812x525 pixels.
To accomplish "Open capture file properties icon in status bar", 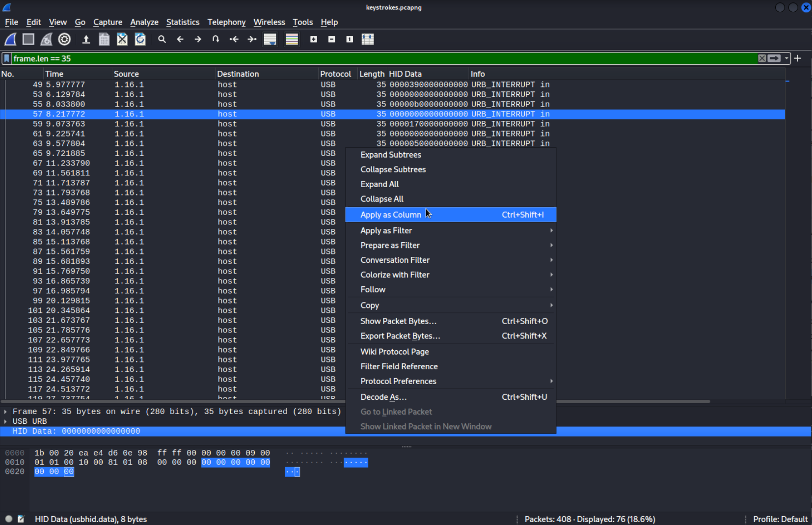I will click(21, 519).
